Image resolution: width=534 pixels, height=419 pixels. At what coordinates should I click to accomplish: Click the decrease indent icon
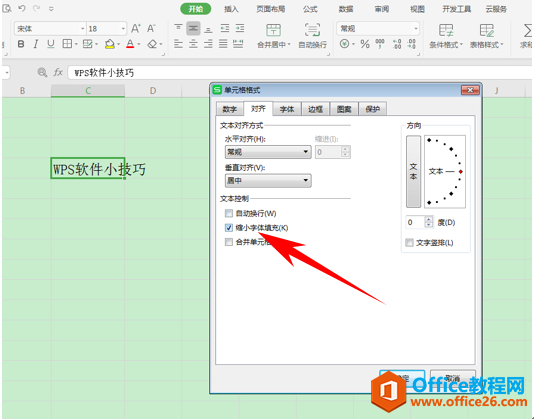click(x=225, y=29)
